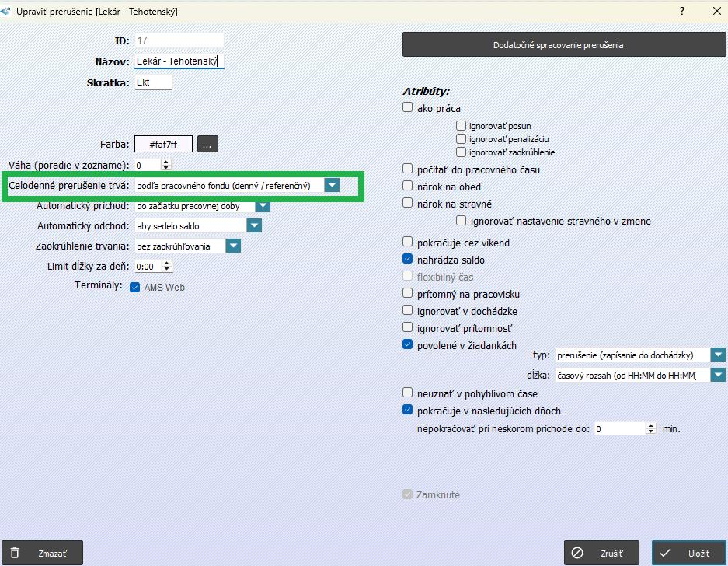Screen dimensions: 728x566
Task: Delete the interruption with Zmazať
Action: point(42,553)
